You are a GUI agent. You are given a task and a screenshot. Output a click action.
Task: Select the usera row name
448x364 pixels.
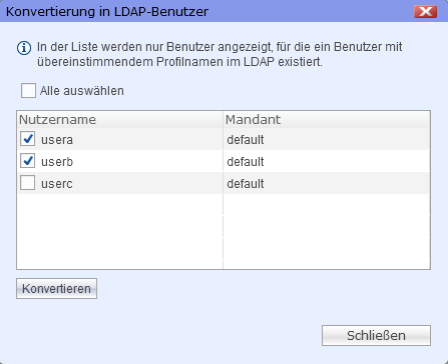pos(57,140)
